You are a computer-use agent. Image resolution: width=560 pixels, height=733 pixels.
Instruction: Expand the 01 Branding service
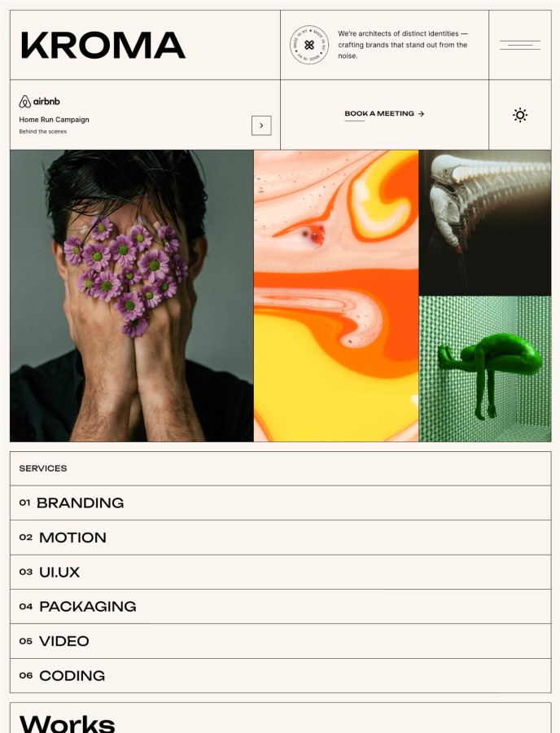coord(280,503)
